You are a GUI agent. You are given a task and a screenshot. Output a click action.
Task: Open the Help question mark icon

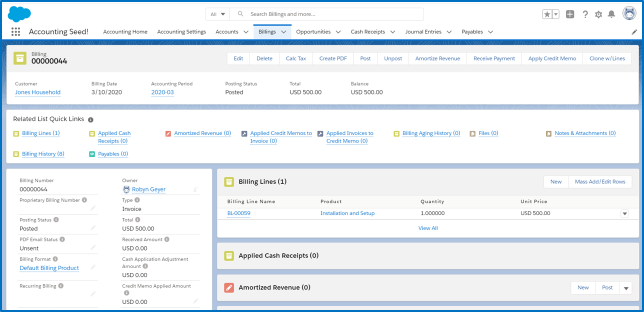coord(585,14)
